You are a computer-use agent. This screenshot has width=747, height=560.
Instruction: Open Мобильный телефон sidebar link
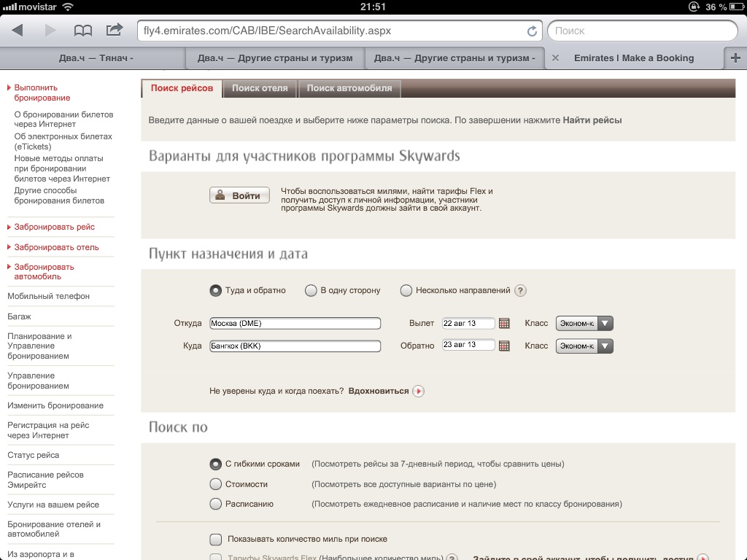pos(49,296)
